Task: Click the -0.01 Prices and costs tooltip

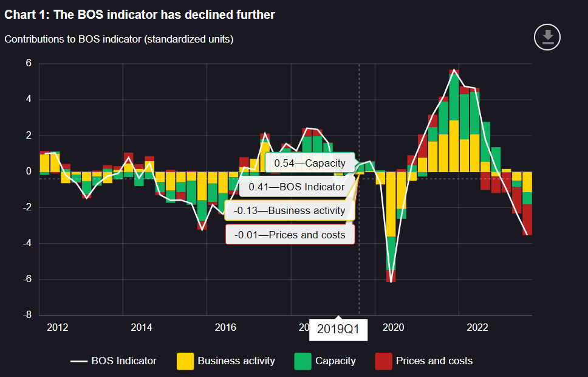Action: click(289, 235)
